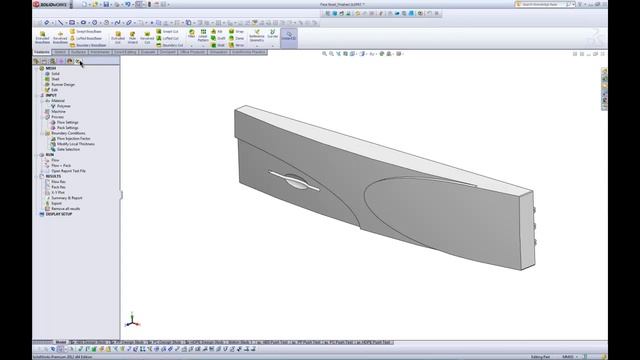Image resolution: width=640 pixels, height=360 pixels.
Task: Choose the Swept Cut tool
Action: [x=168, y=31]
